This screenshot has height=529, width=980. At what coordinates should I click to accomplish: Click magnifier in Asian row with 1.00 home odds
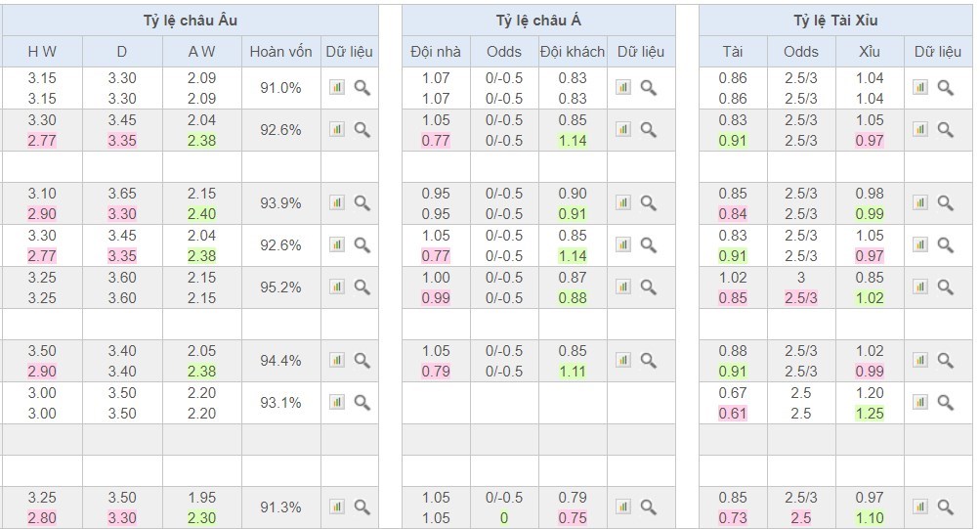point(648,287)
